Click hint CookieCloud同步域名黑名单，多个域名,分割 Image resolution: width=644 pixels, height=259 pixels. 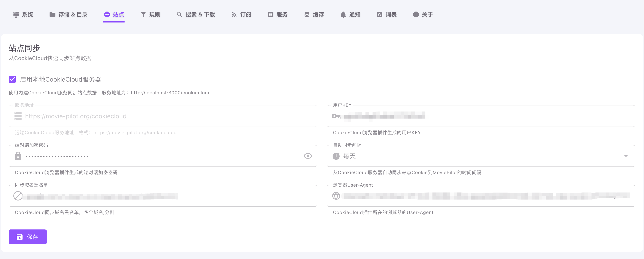click(x=64, y=213)
